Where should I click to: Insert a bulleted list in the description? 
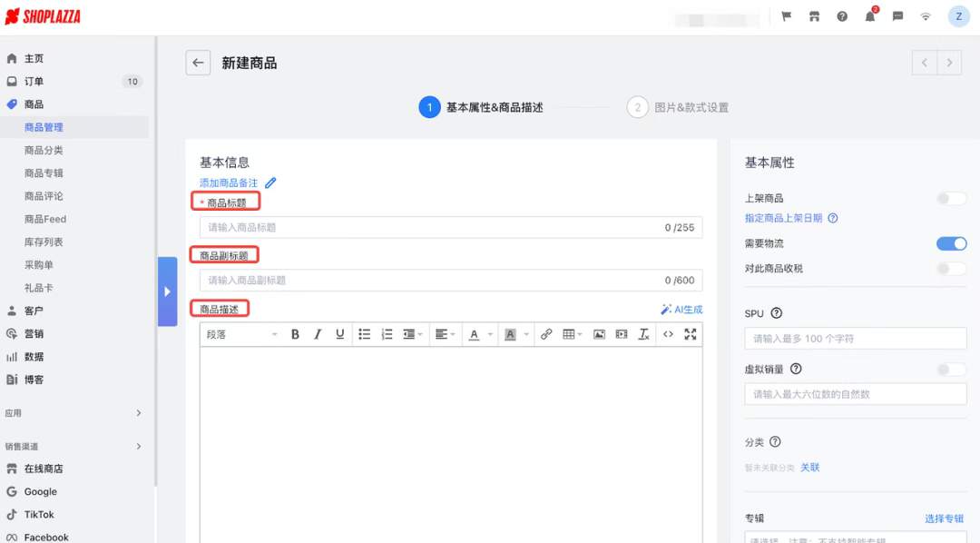pyautogui.click(x=365, y=334)
